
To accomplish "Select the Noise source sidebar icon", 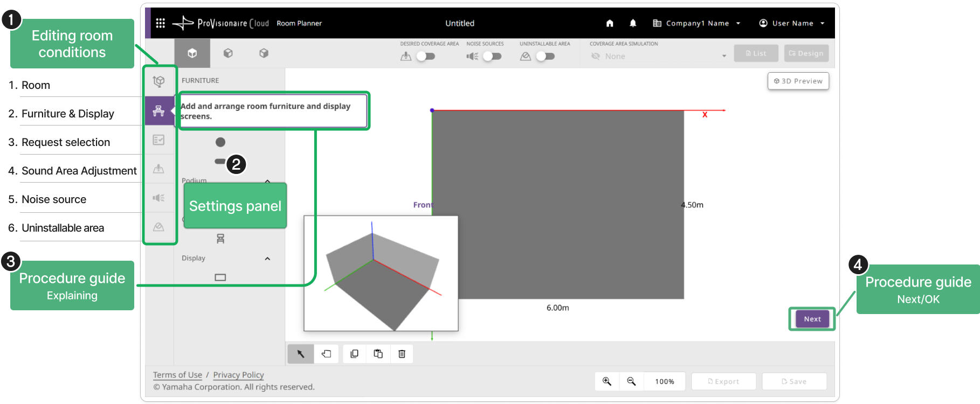I will 158,198.
